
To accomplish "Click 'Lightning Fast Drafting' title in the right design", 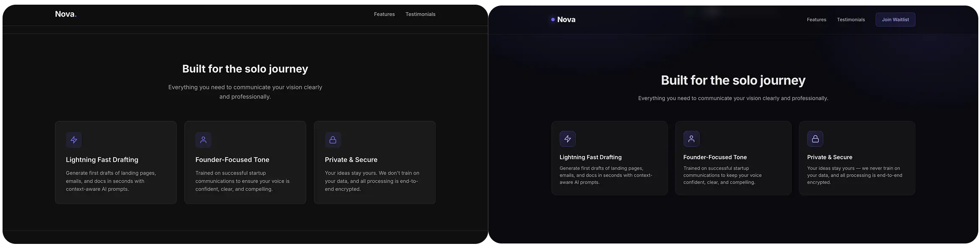I will click(591, 157).
